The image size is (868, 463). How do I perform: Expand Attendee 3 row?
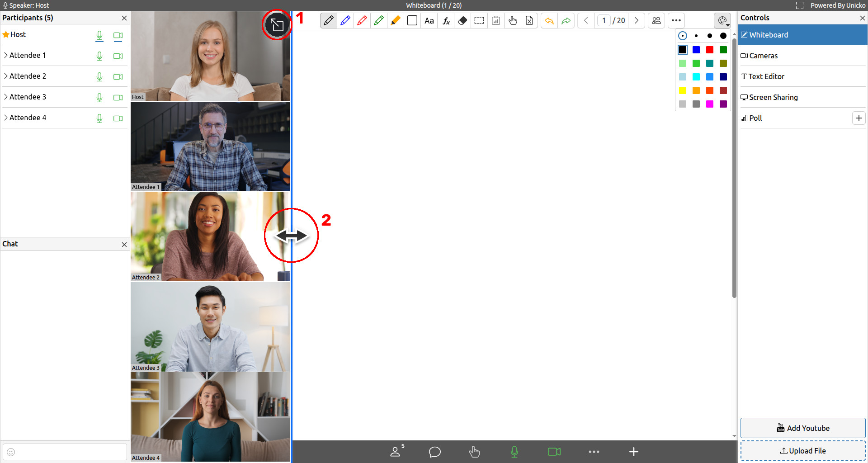click(6, 97)
